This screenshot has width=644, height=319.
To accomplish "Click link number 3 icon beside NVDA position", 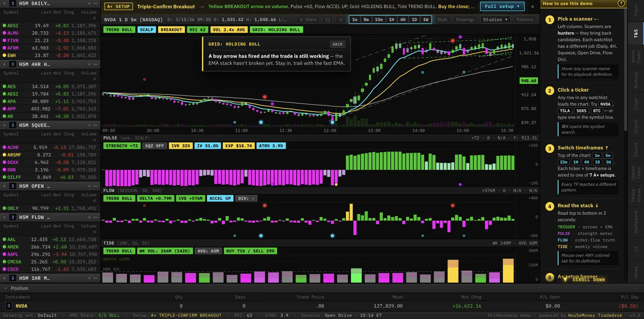I will [x=9, y=306].
